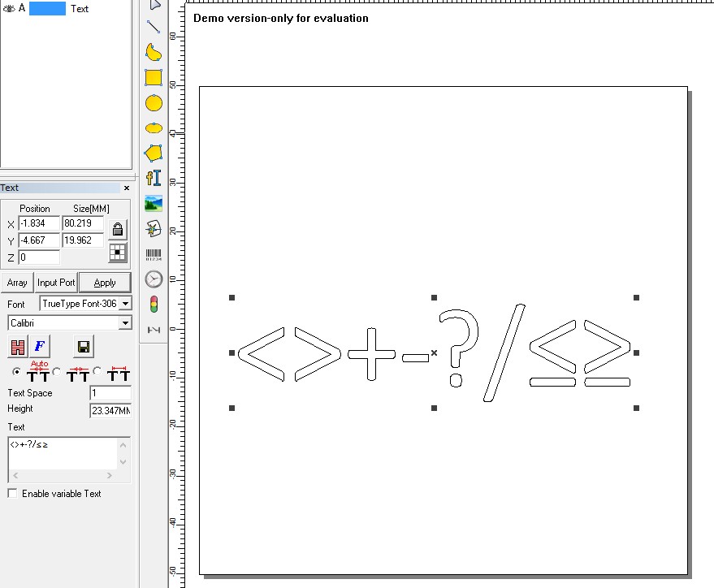Select the Polygon tool
This screenshot has width=714, height=588.
153,153
